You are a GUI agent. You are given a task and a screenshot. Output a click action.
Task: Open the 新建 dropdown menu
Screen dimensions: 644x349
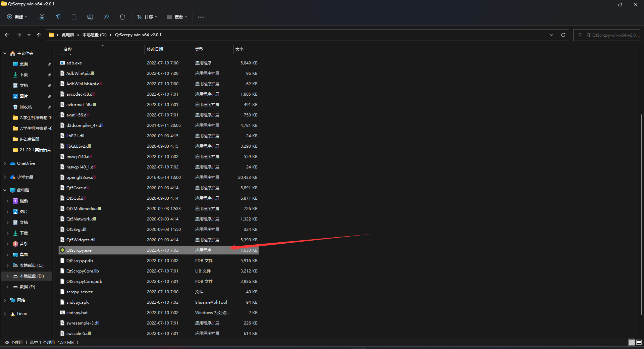[x=17, y=17]
